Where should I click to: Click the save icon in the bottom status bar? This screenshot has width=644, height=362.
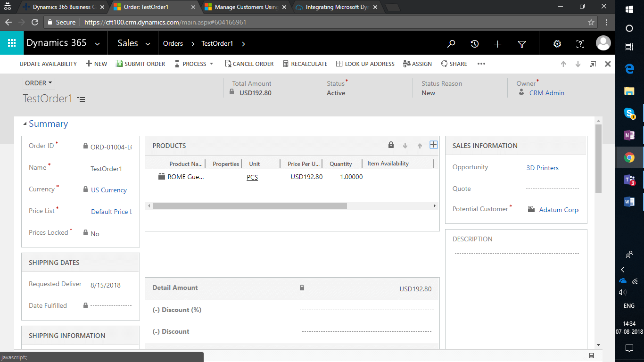point(591,355)
